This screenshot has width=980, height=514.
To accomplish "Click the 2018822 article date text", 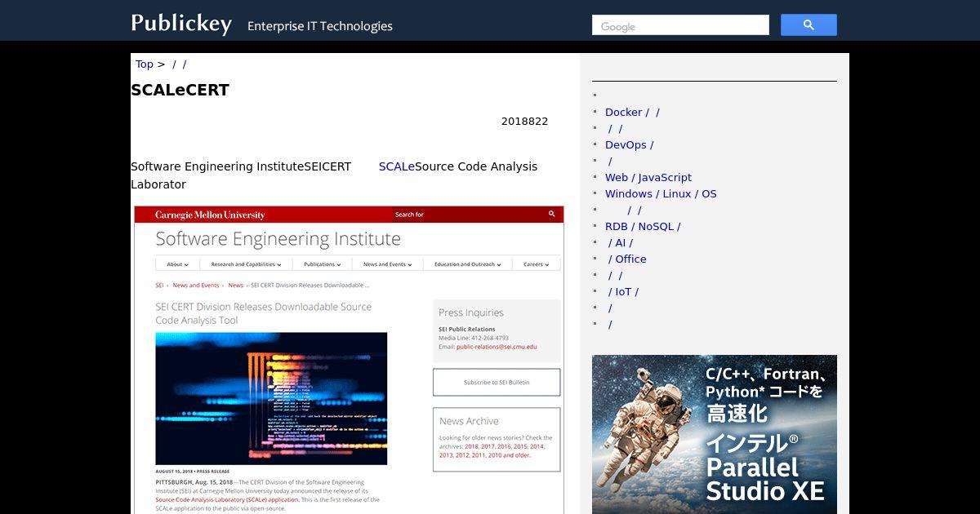I will [524, 122].
